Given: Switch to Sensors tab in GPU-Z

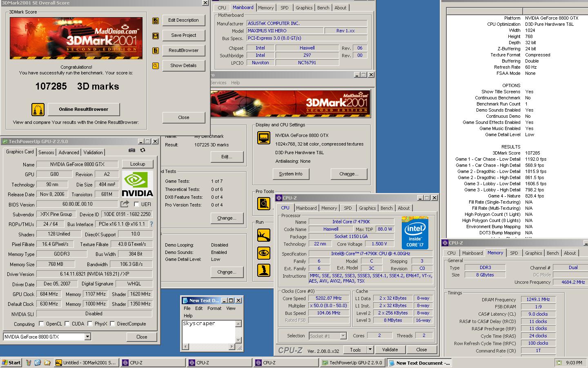Looking at the screenshot, I should coord(46,153).
